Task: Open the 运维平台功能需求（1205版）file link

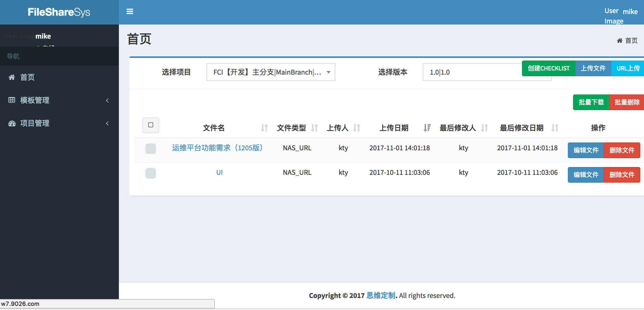Action: coord(217,148)
